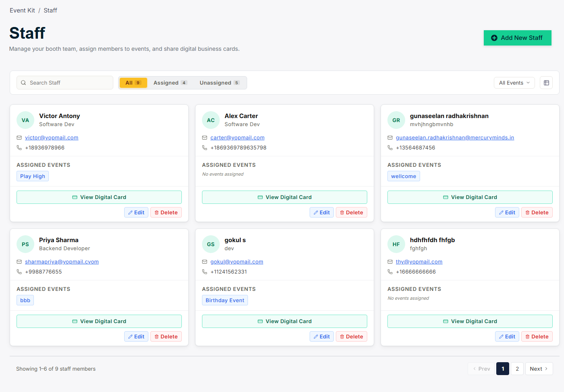View Victor Antony's digital card
The width and height of the screenshot is (564, 392).
99,197
